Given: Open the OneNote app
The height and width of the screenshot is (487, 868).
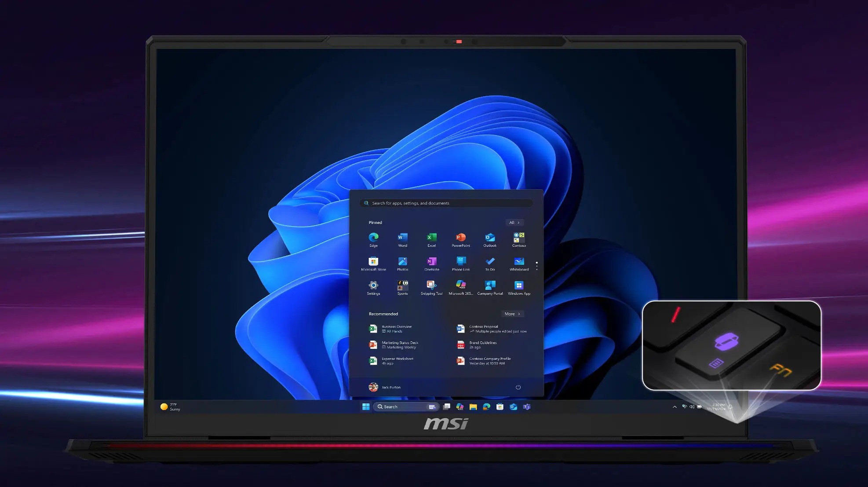Looking at the screenshot, I should point(432,264).
